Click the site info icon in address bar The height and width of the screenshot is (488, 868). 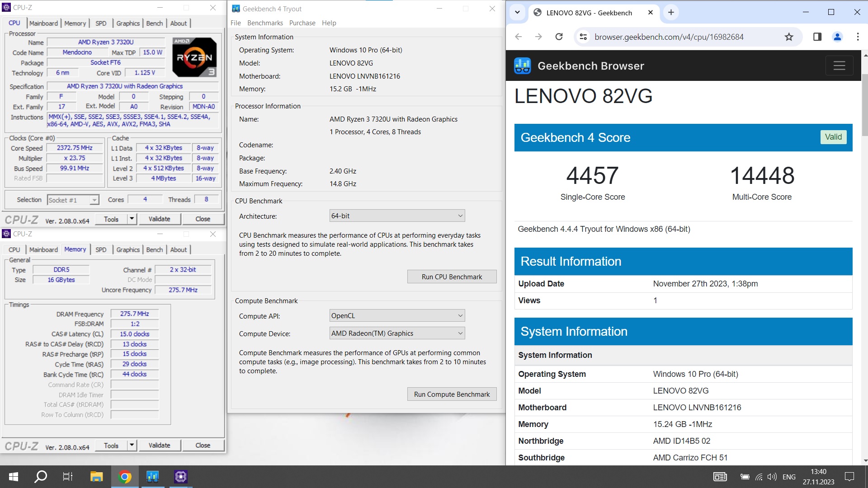coord(583,37)
